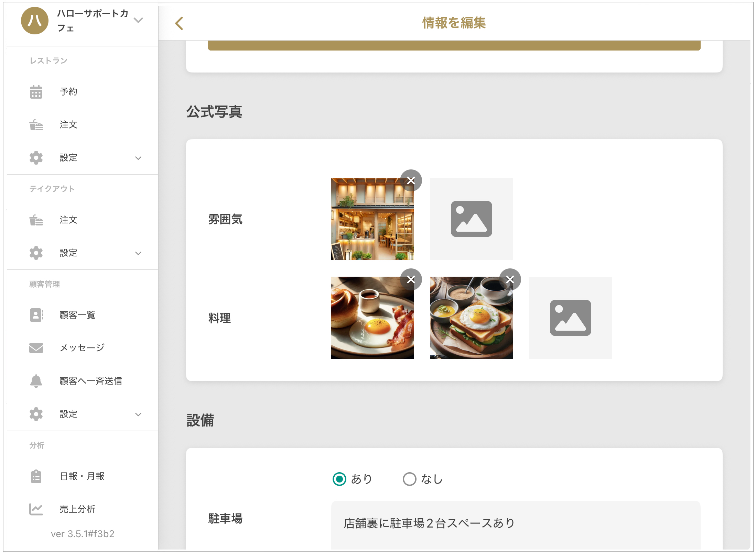Remove the cafe interior atmosphere photo

click(x=411, y=180)
